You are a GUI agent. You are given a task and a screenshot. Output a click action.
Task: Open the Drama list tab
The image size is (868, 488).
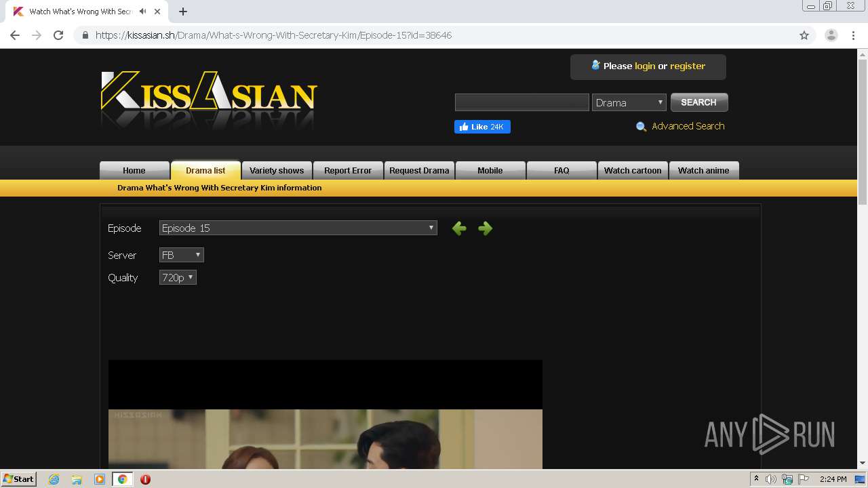[x=205, y=170]
